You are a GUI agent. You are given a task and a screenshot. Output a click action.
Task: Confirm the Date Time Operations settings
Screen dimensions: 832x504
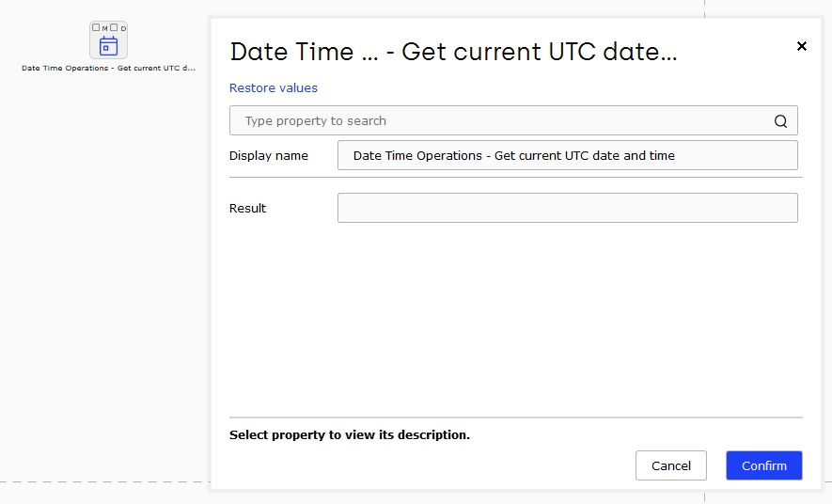coord(764,465)
